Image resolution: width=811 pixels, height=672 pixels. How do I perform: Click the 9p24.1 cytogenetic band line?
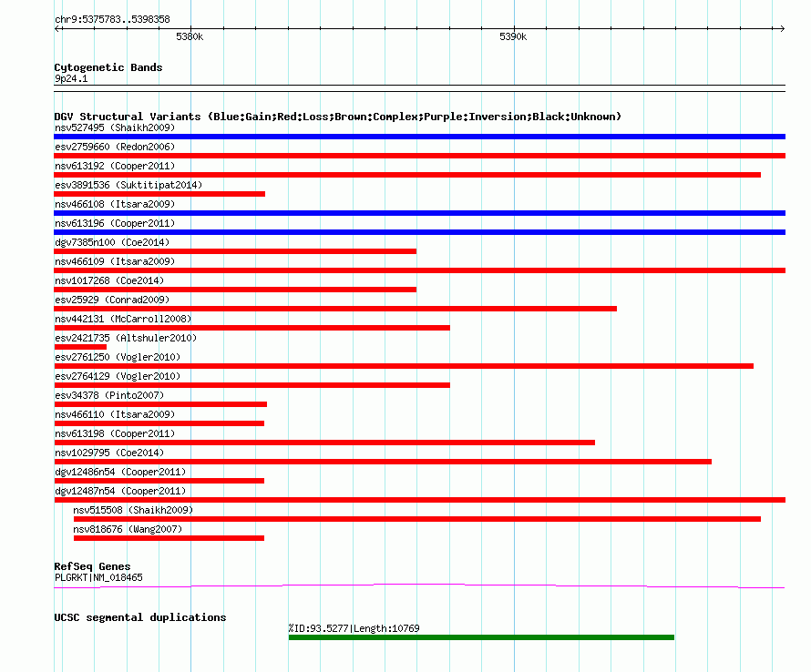(419, 88)
